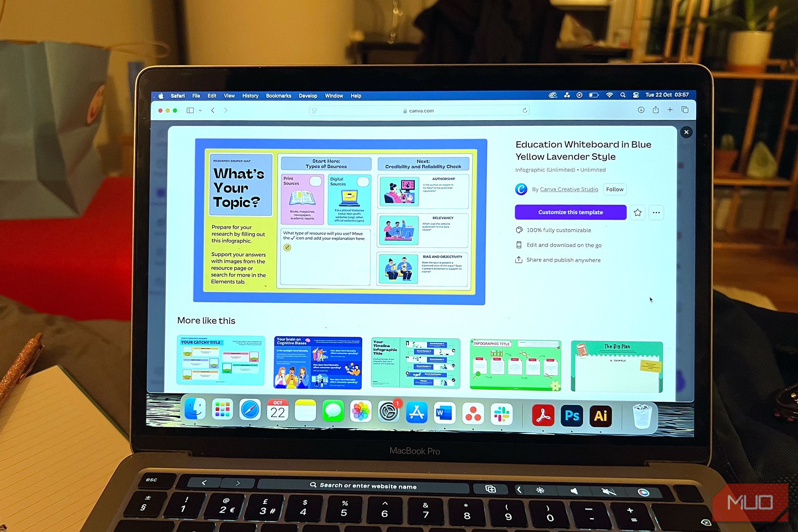Open System Settings from the dock
Image resolution: width=798 pixels, height=532 pixels.
click(389, 414)
